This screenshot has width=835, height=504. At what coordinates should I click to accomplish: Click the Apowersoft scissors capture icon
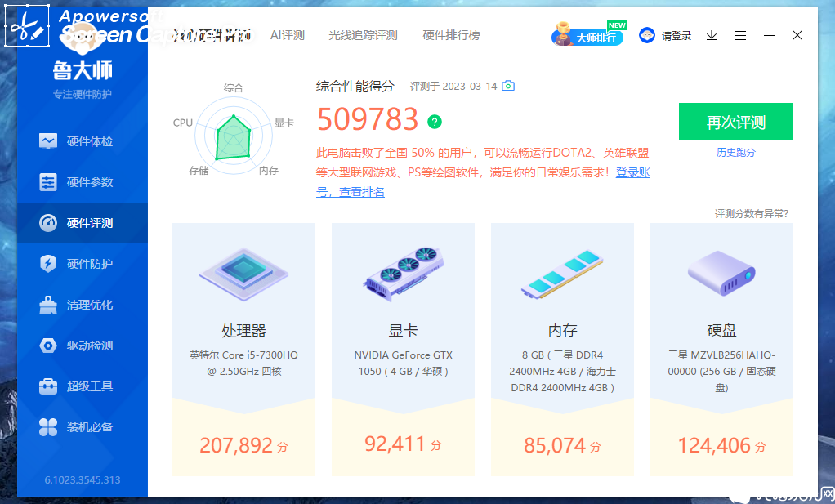point(27,26)
